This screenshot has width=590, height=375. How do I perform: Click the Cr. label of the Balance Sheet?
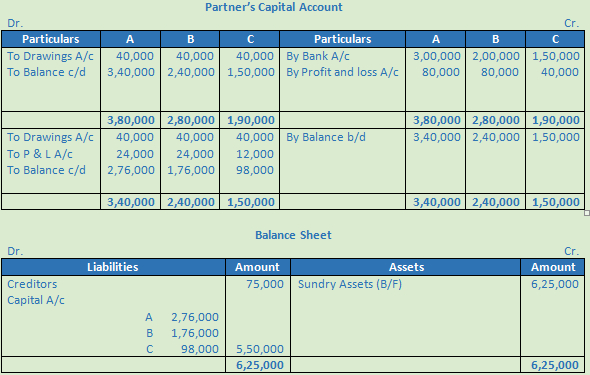pyautogui.click(x=571, y=251)
